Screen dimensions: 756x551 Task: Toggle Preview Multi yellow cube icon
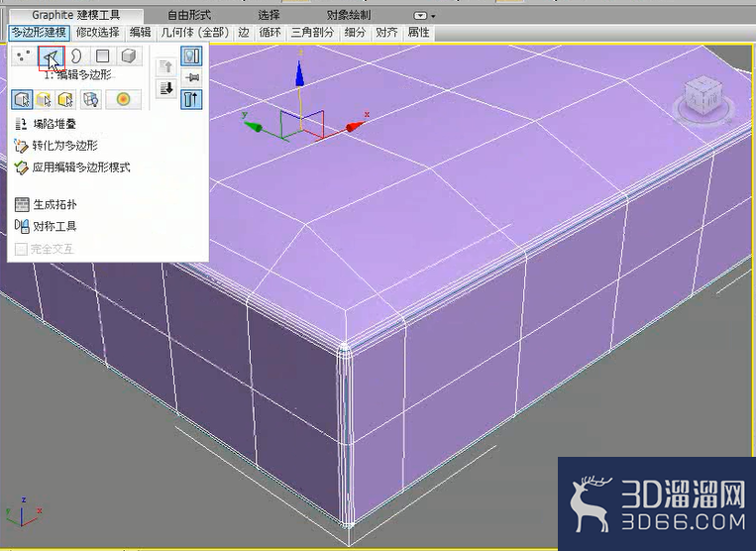pyautogui.click(x=66, y=100)
